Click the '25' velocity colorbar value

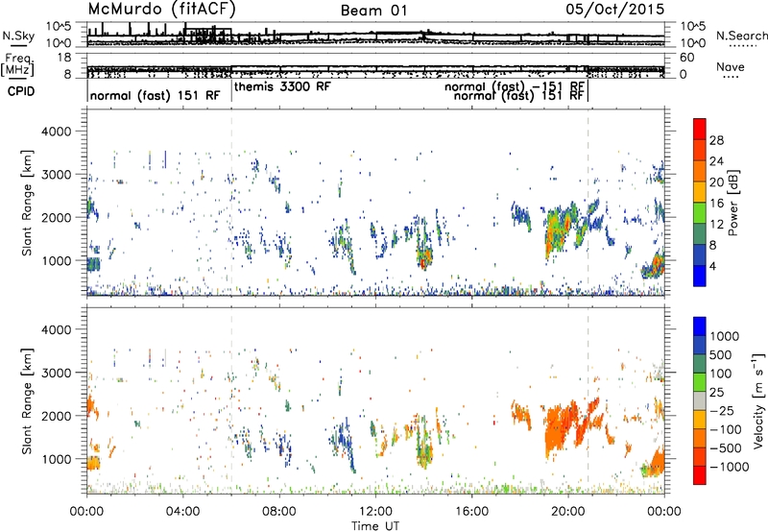point(717,392)
